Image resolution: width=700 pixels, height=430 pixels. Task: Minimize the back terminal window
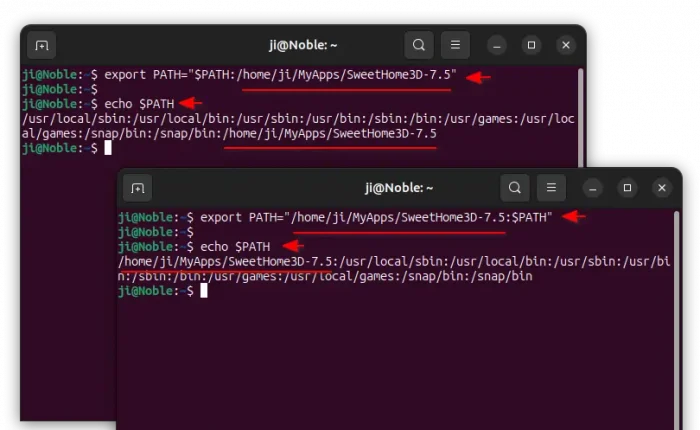496,45
